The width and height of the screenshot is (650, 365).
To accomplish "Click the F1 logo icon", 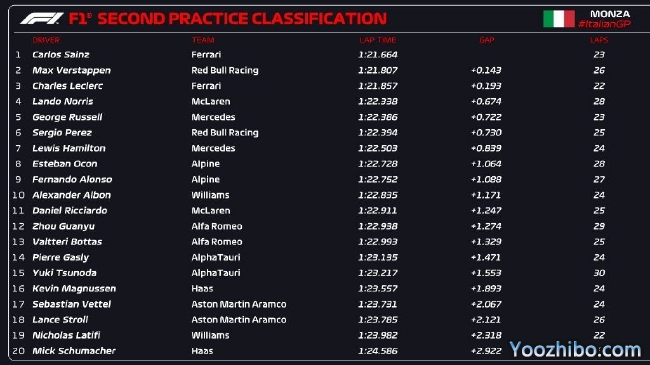I will point(41,18).
